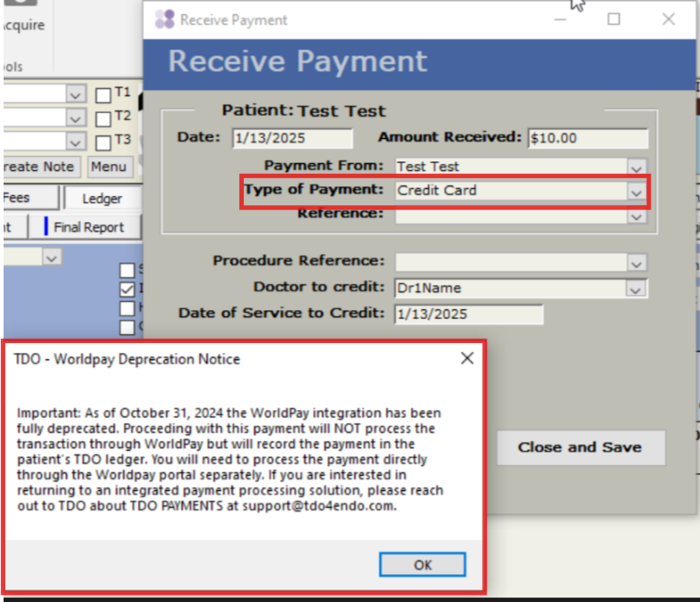Open the Doctor to credit dropdown

pyautogui.click(x=635, y=288)
